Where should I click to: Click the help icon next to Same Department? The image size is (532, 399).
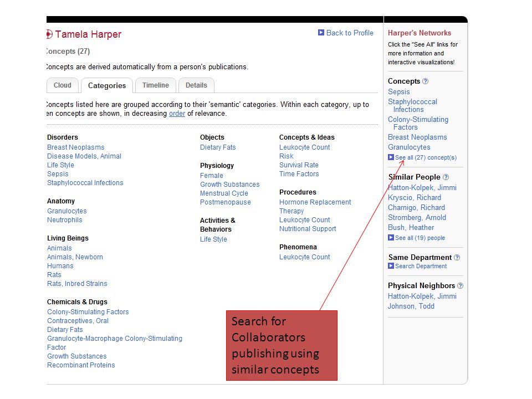coord(457,258)
